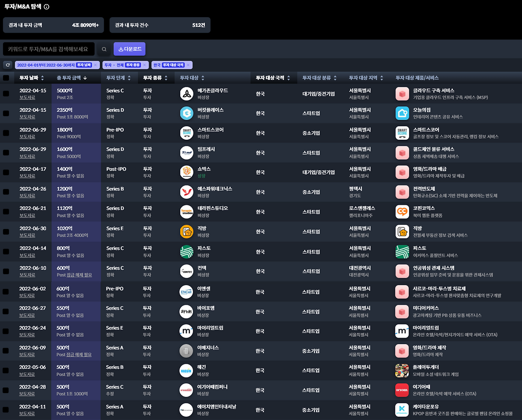Open the 마이리얼트립 company name
This screenshot has width=522, height=420.
pos(210,328)
